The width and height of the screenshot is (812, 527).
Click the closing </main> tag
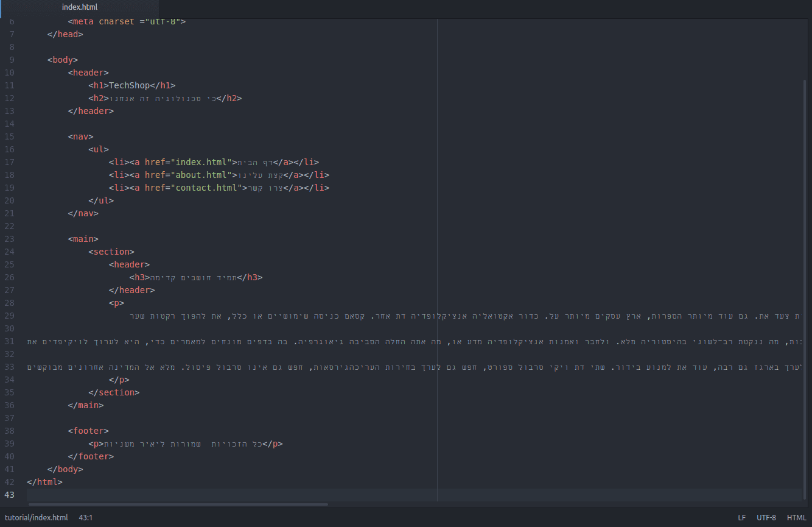point(86,405)
